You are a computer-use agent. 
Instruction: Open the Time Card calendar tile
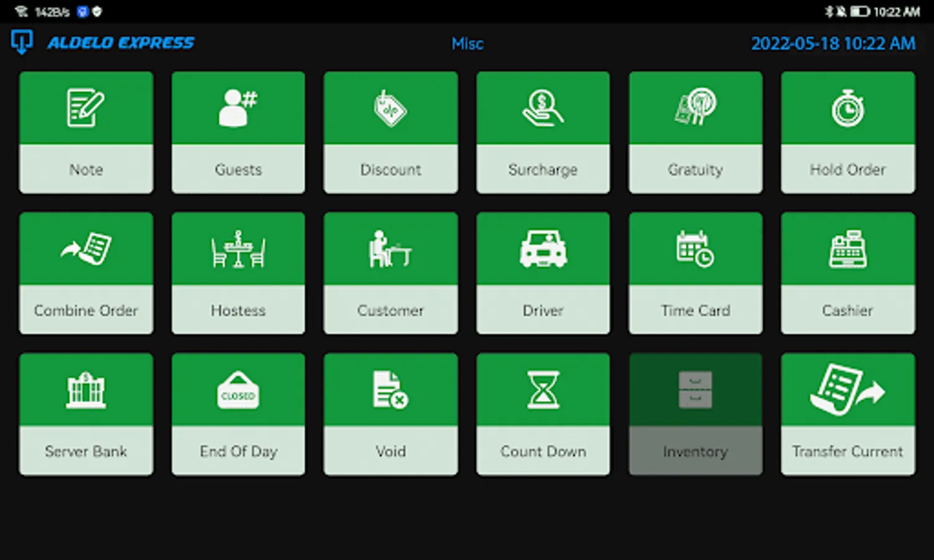tap(696, 273)
